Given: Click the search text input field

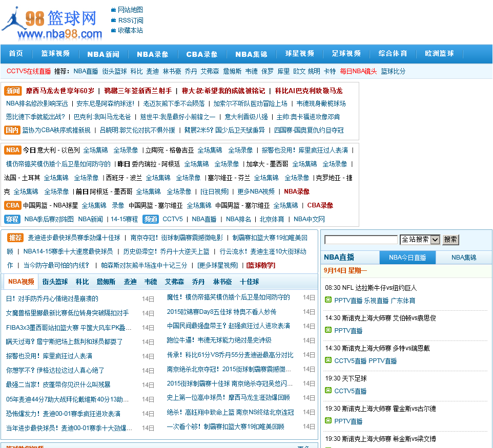Looking at the screenshot, I should point(361,240).
